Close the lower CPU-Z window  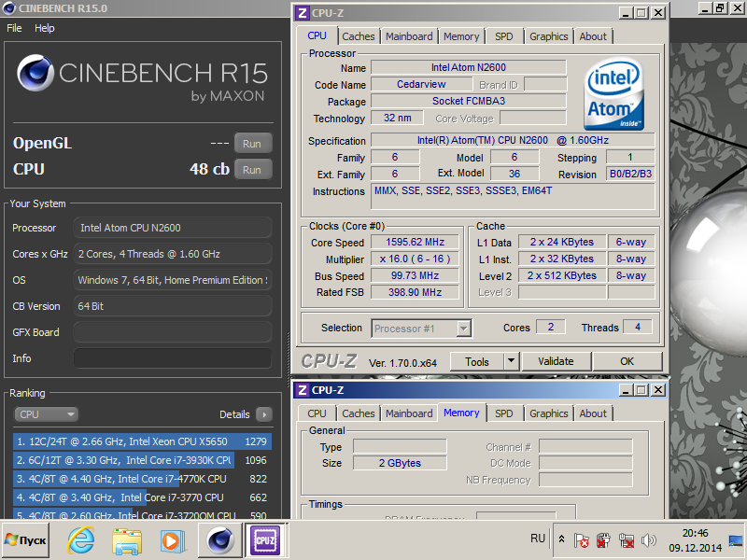[658, 390]
